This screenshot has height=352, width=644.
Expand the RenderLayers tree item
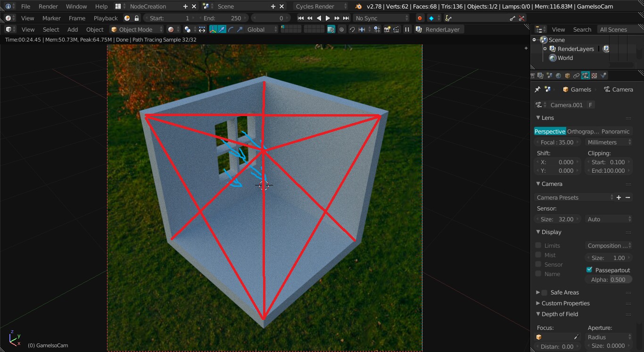(x=545, y=49)
